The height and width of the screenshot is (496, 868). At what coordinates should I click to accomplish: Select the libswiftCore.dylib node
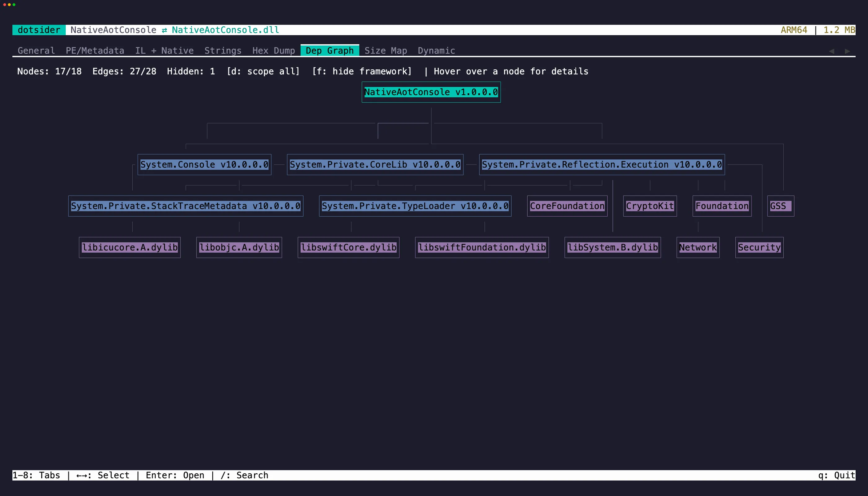348,247
